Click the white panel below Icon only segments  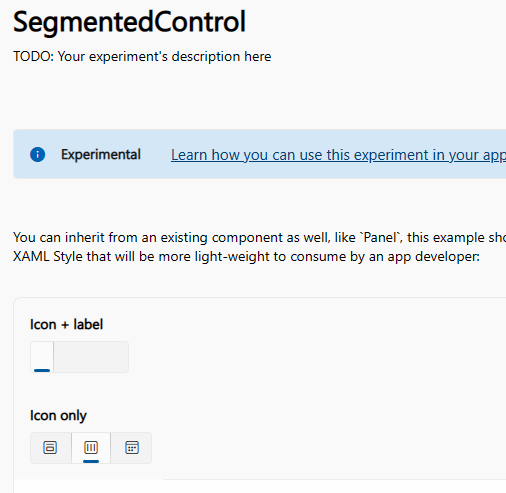(260, 487)
